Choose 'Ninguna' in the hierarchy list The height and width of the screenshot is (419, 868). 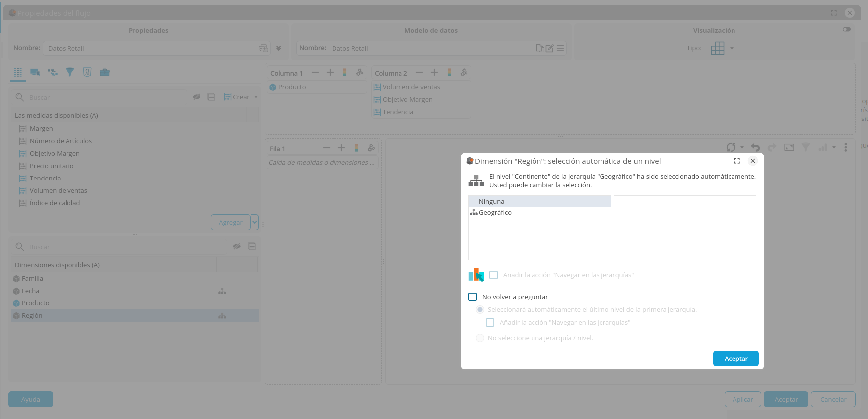pyautogui.click(x=491, y=202)
